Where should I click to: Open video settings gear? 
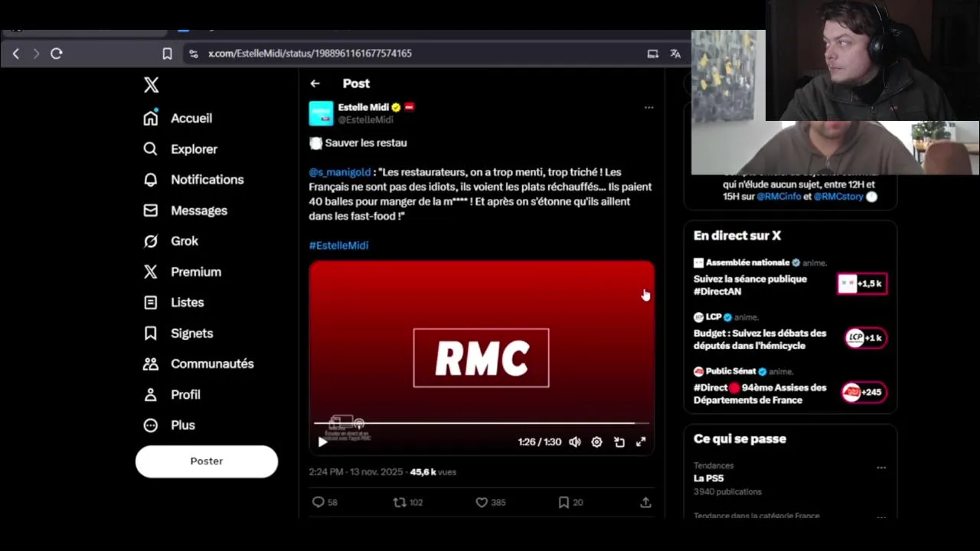pos(596,442)
